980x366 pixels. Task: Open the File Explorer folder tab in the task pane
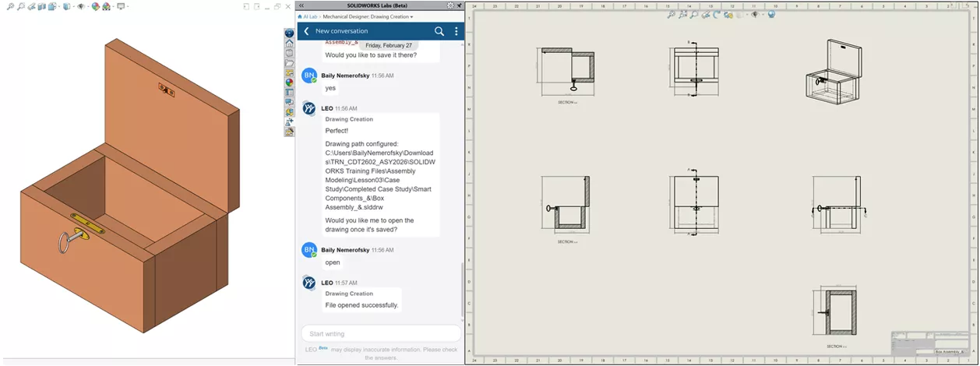[x=289, y=62]
